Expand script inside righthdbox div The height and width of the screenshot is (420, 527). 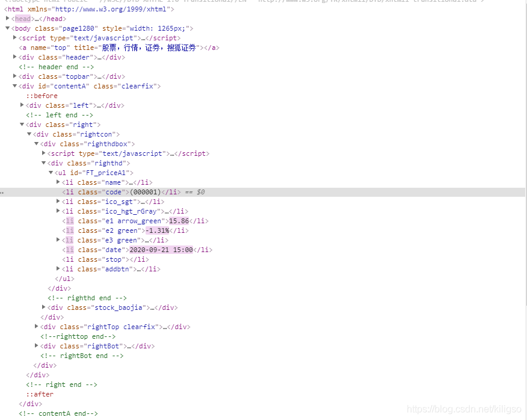(x=44, y=153)
